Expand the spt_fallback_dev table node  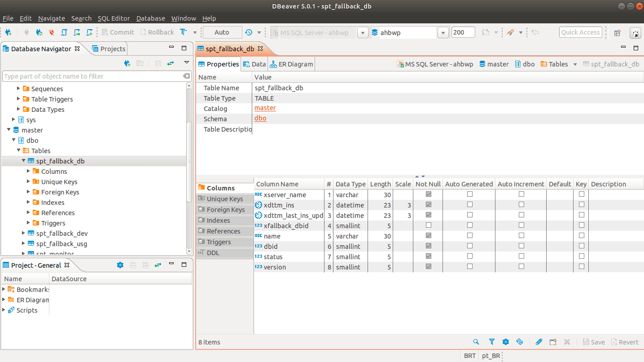pyautogui.click(x=23, y=233)
